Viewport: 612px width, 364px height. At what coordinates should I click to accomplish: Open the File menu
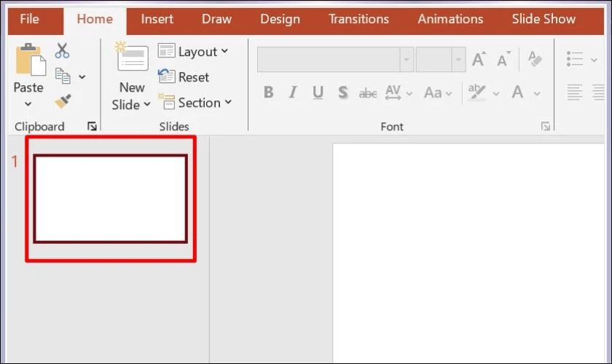30,19
